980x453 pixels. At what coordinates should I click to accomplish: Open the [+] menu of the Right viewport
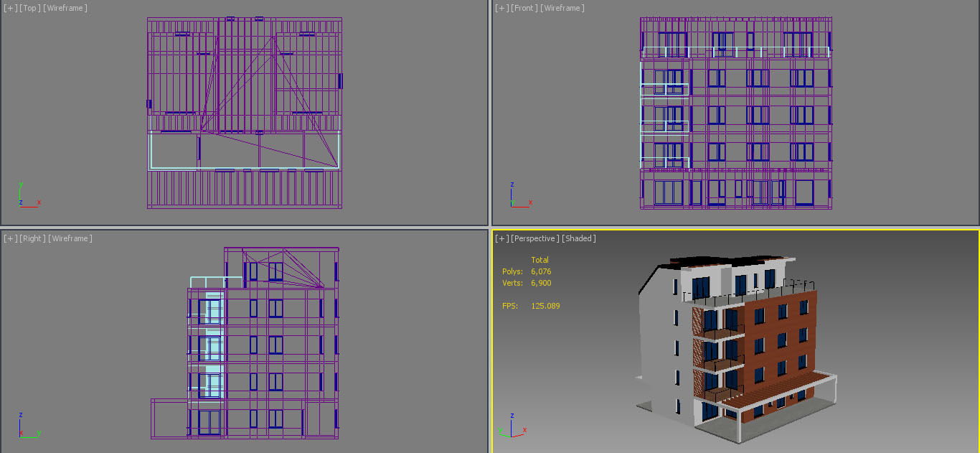[x=10, y=238]
